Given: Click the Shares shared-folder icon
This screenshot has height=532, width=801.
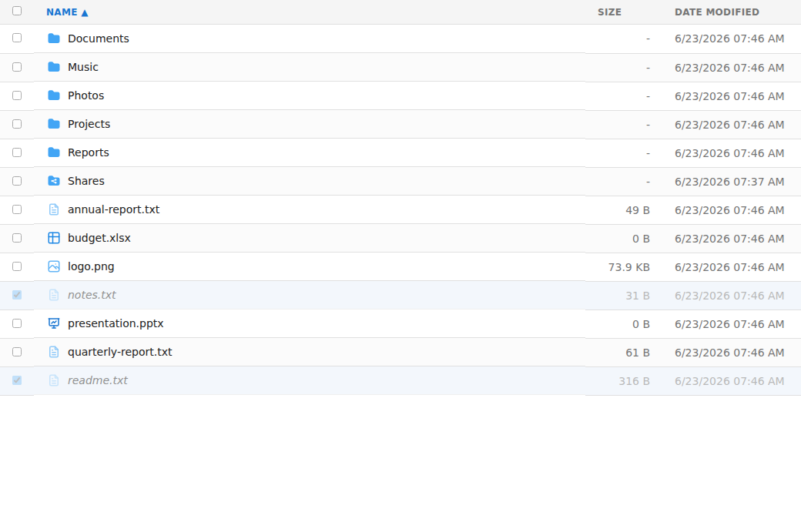Looking at the screenshot, I should (54, 181).
